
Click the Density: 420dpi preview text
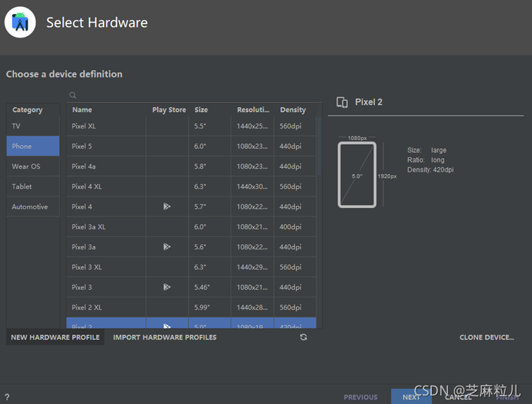tap(431, 170)
